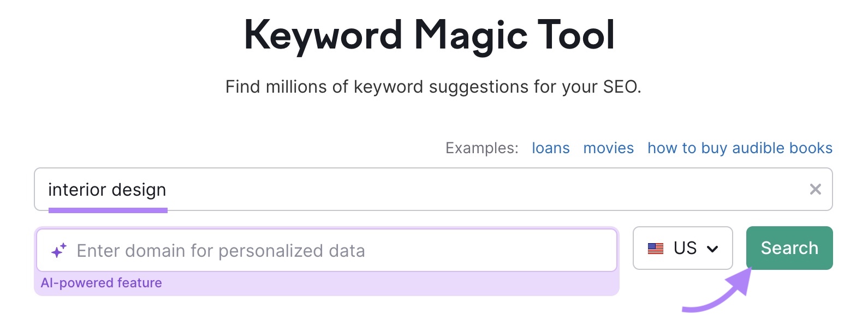Click the purple progress underline below keyword
868x326 pixels.
point(108,210)
